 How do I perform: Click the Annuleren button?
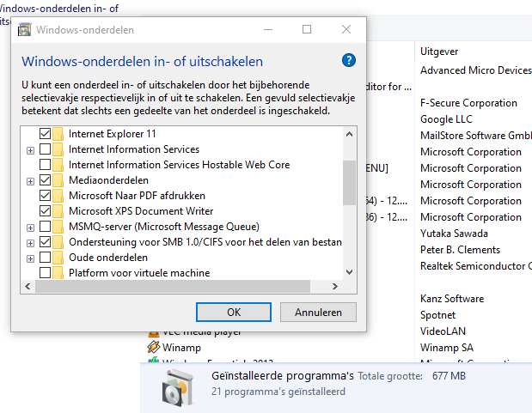coord(318,313)
